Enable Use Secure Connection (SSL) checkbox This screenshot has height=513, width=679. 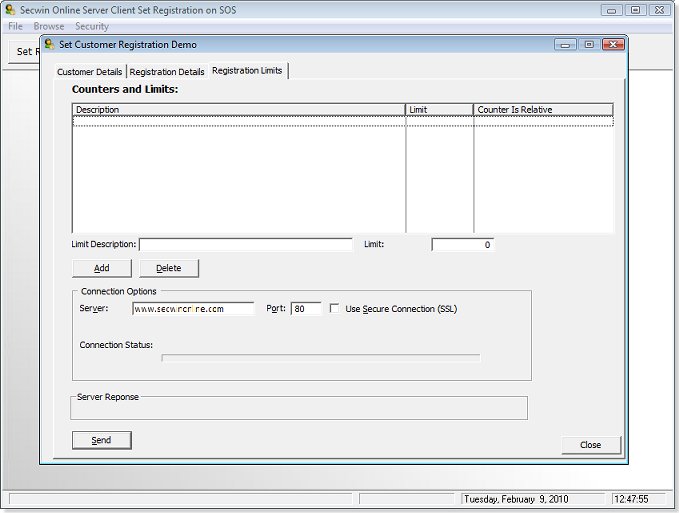tap(335, 309)
